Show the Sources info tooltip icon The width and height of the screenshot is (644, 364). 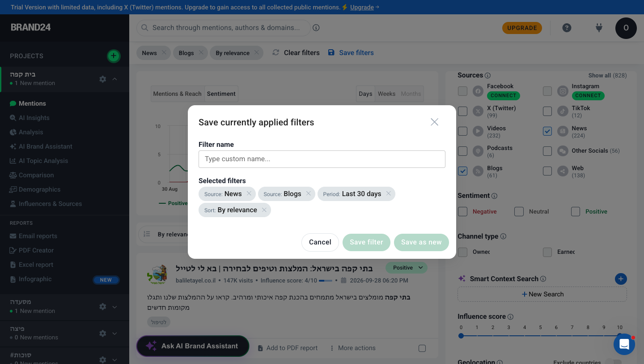[x=488, y=76]
